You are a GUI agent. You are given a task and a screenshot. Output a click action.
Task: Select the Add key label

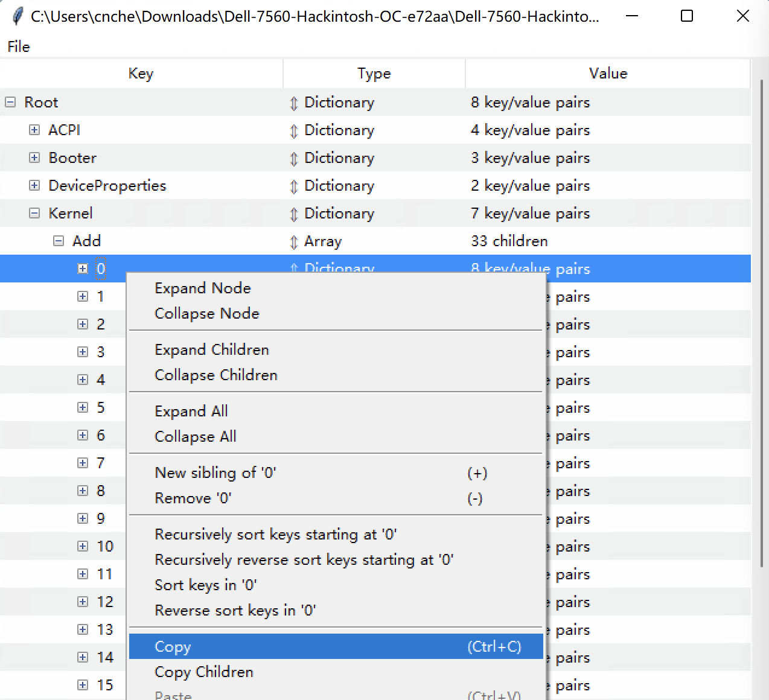click(x=86, y=241)
